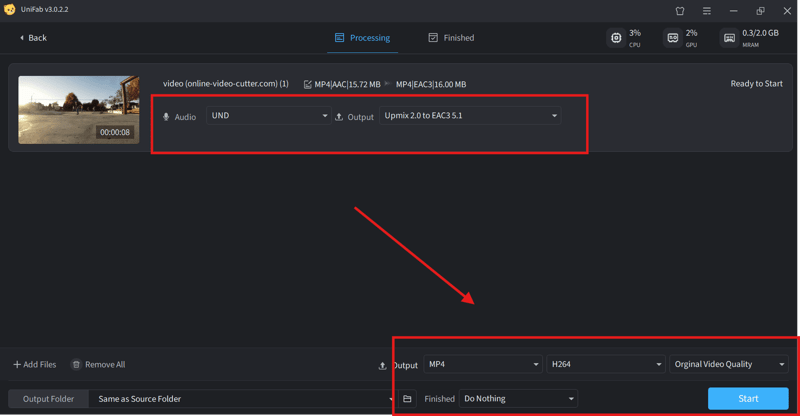Open the Original Video Quality dropdown

(x=729, y=365)
